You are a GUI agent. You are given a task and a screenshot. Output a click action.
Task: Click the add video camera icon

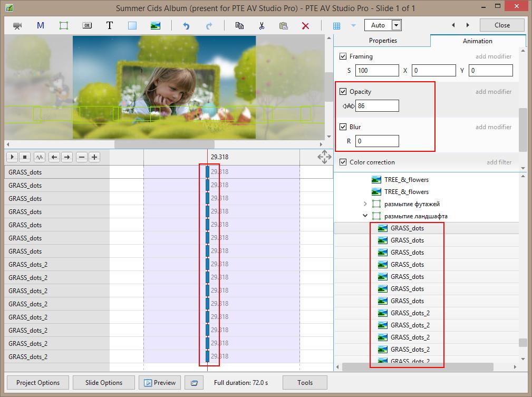[x=18, y=25]
